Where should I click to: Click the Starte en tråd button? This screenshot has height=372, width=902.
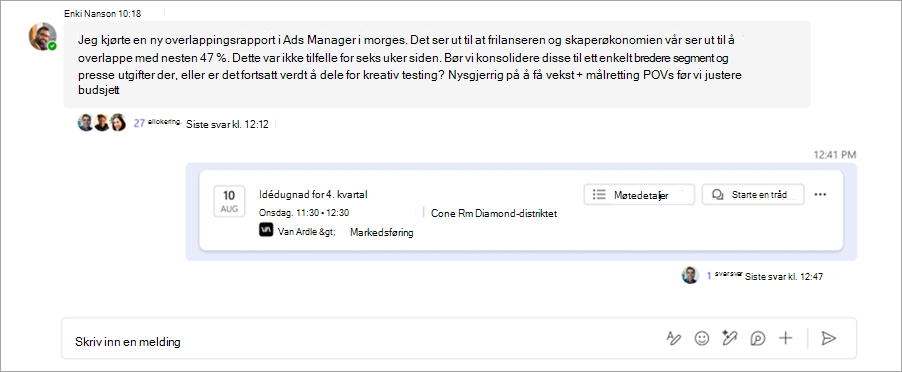click(x=753, y=194)
